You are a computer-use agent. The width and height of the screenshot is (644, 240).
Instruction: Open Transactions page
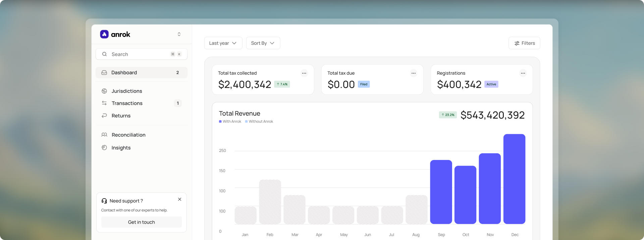coord(127,103)
